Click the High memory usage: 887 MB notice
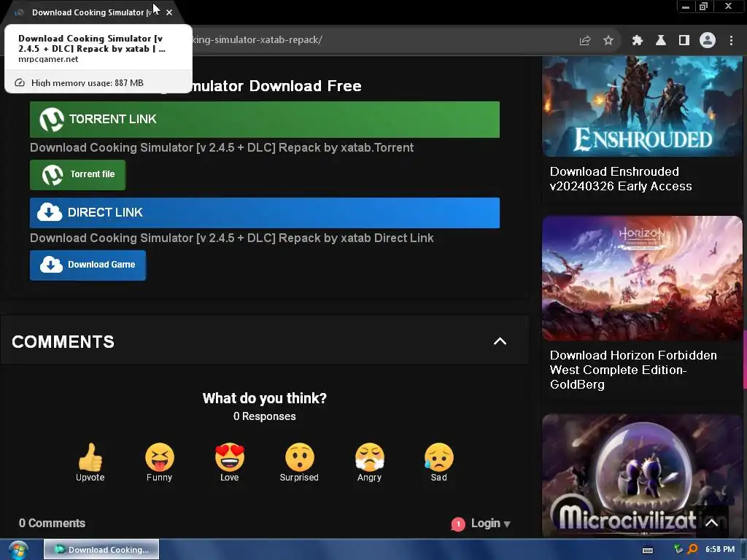The height and width of the screenshot is (560, 747). tap(98, 82)
